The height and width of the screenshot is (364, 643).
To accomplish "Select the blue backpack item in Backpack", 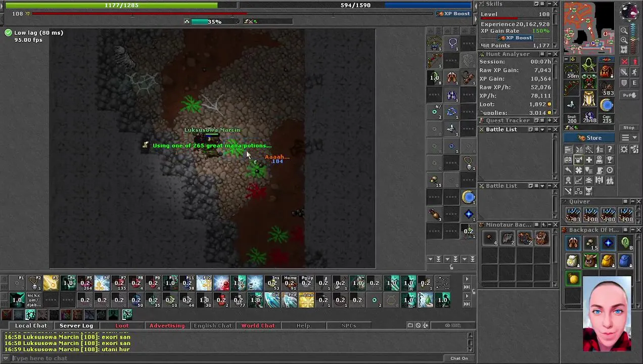I will pyautogui.click(x=625, y=260).
